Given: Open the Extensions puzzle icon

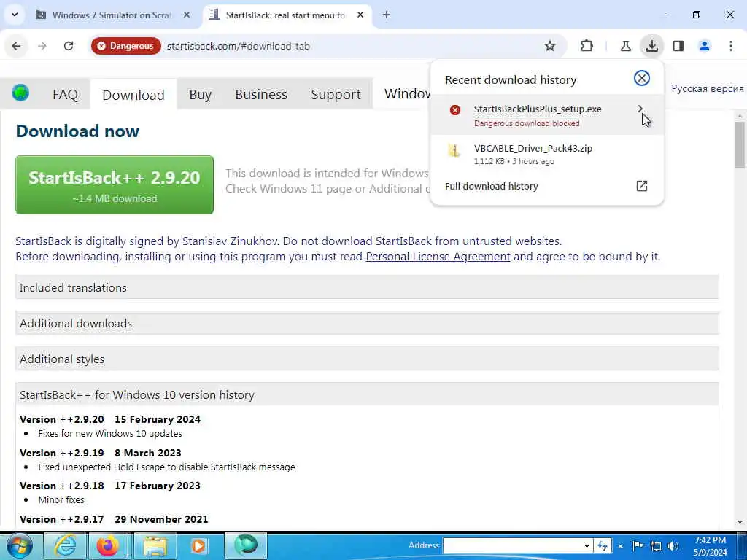Looking at the screenshot, I should [587, 46].
